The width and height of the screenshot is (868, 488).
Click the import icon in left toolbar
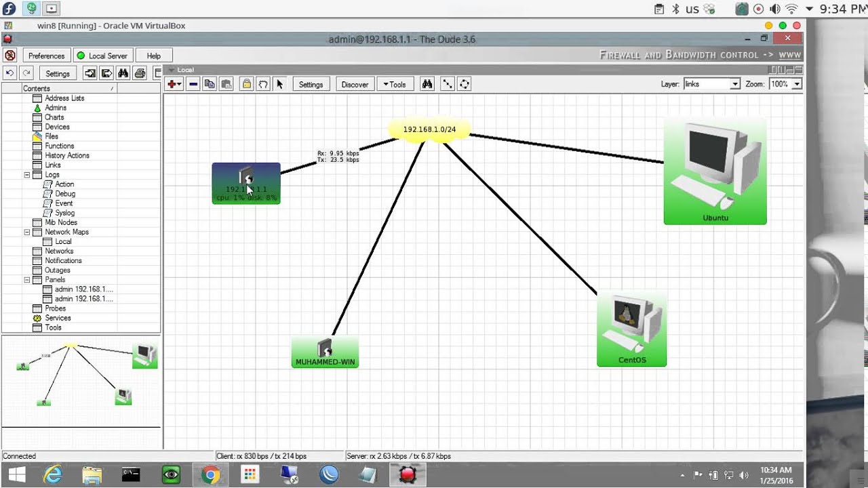[90, 73]
